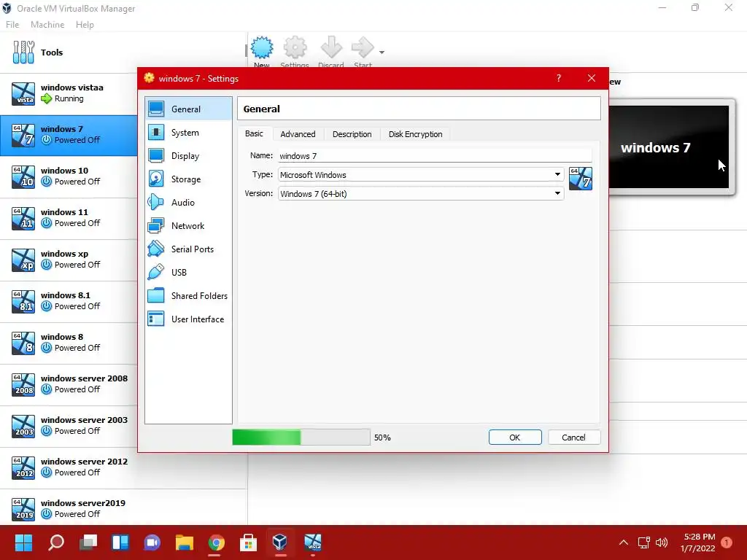The width and height of the screenshot is (747, 560).
Task: Select the windows 8.1 virtual machine
Action: point(69,301)
